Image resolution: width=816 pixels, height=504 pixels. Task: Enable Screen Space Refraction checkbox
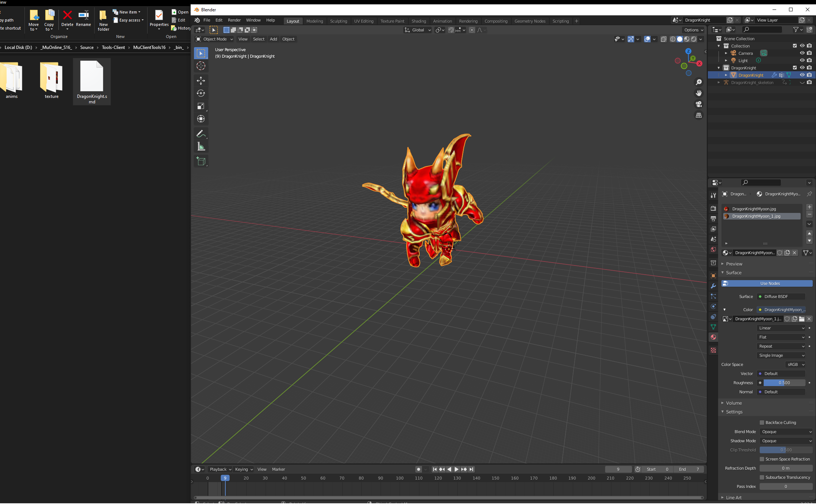pos(762,459)
